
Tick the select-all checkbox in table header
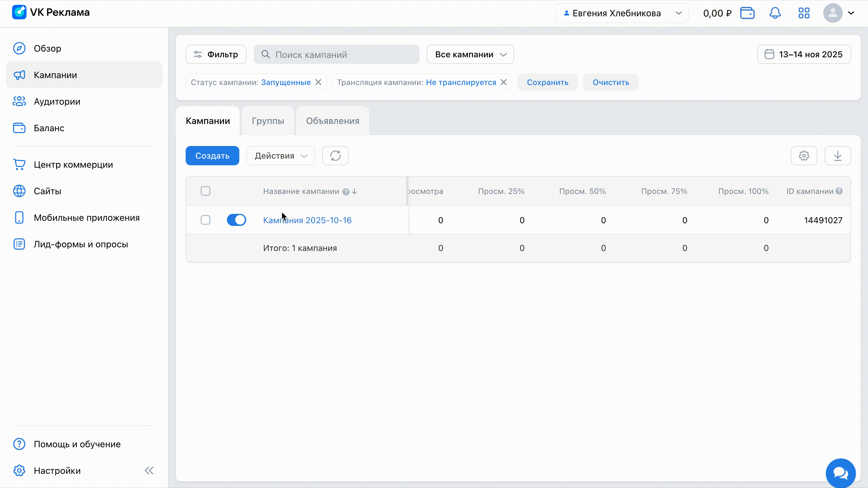point(205,191)
